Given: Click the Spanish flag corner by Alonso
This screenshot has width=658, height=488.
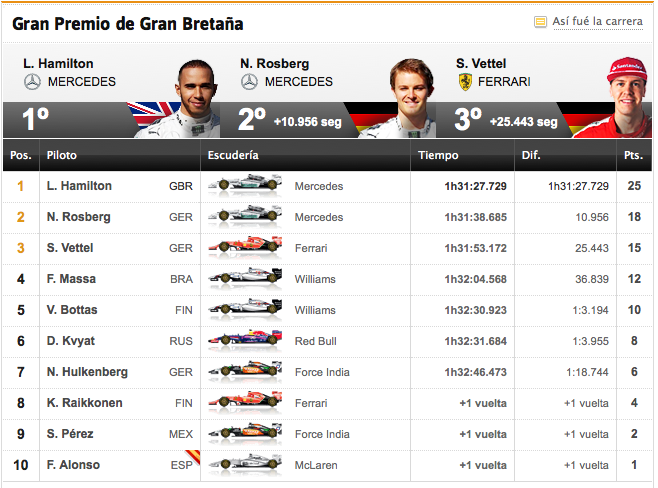Looking at the screenshot, I should (x=193, y=457).
